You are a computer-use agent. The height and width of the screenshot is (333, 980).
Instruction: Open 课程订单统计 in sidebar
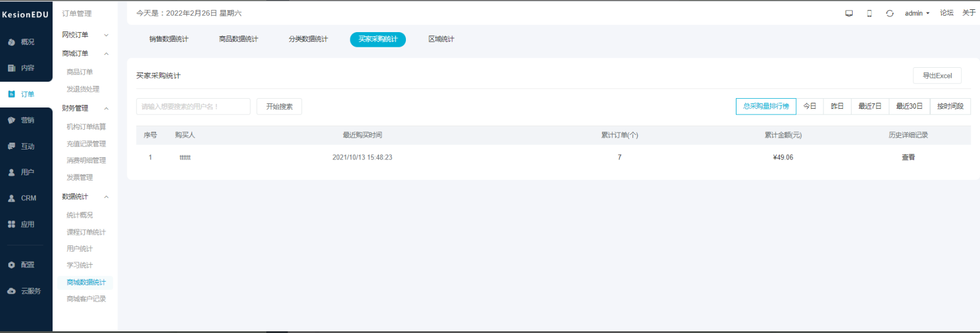[86, 232]
